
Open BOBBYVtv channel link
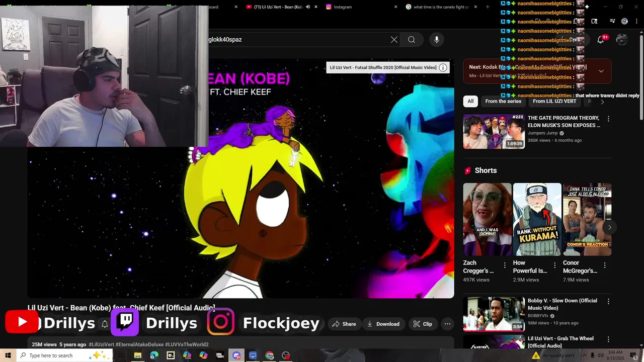pos(538,316)
